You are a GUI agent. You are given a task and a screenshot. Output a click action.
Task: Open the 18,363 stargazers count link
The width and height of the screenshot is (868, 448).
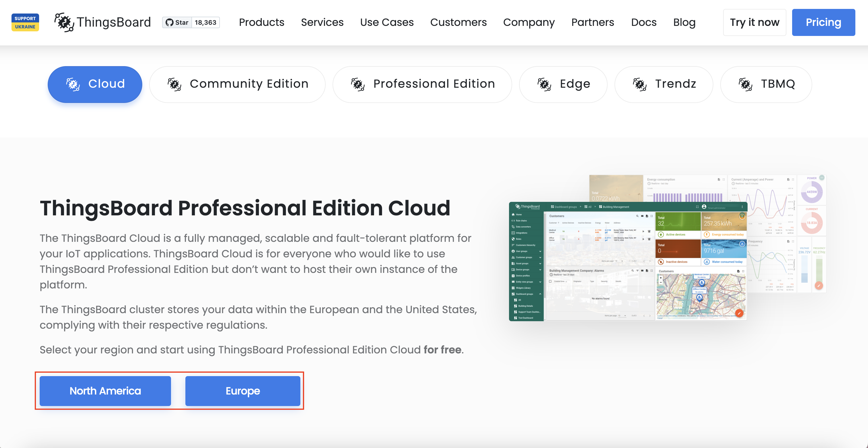(x=206, y=23)
